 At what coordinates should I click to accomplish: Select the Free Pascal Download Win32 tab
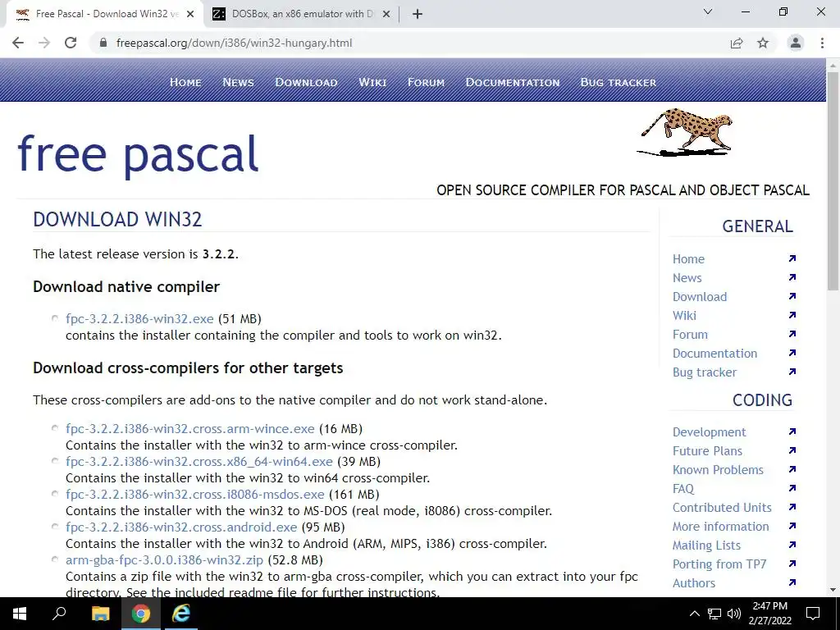point(104,15)
